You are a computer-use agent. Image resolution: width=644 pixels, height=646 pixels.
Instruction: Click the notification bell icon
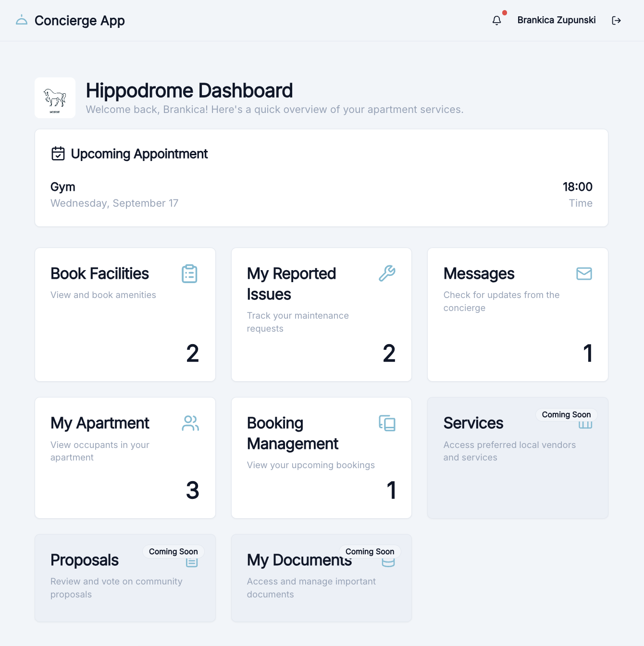[x=496, y=20]
